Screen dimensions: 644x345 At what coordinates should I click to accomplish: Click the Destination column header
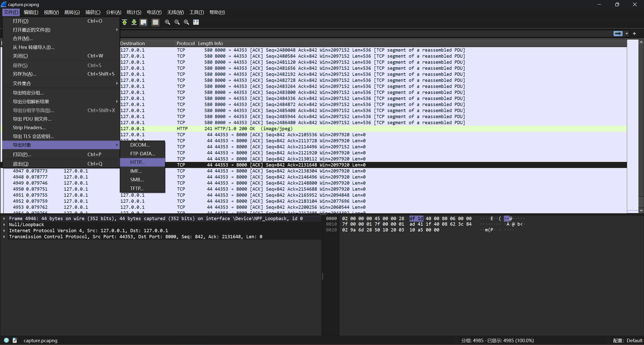(147, 43)
